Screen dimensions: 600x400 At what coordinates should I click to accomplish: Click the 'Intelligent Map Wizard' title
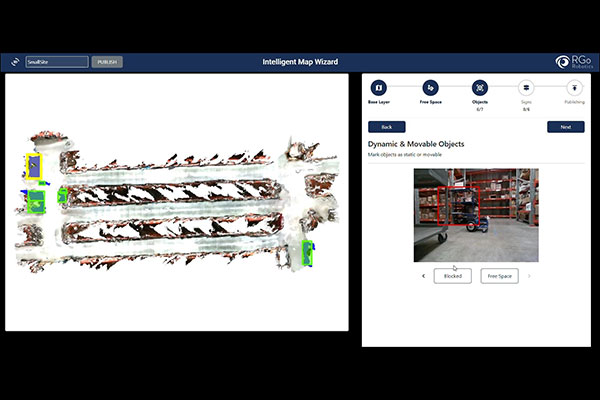pyautogui.click(x=300, y=62)
